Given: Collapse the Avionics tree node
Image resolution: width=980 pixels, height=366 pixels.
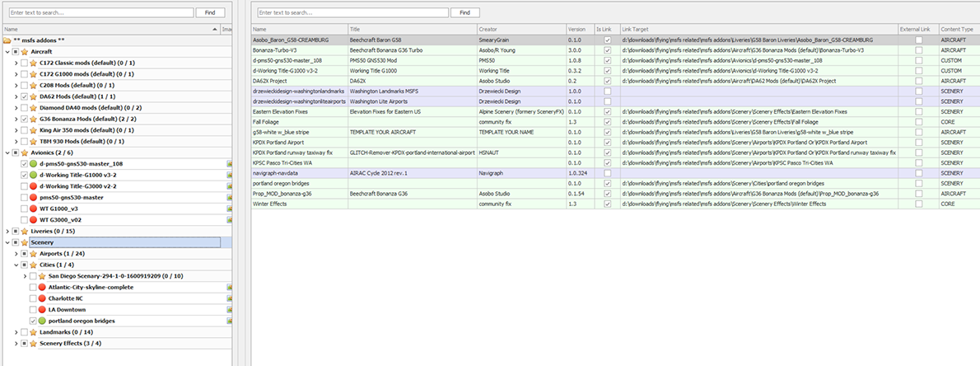Looking at the screenshot, I should (x=7, y=152).
